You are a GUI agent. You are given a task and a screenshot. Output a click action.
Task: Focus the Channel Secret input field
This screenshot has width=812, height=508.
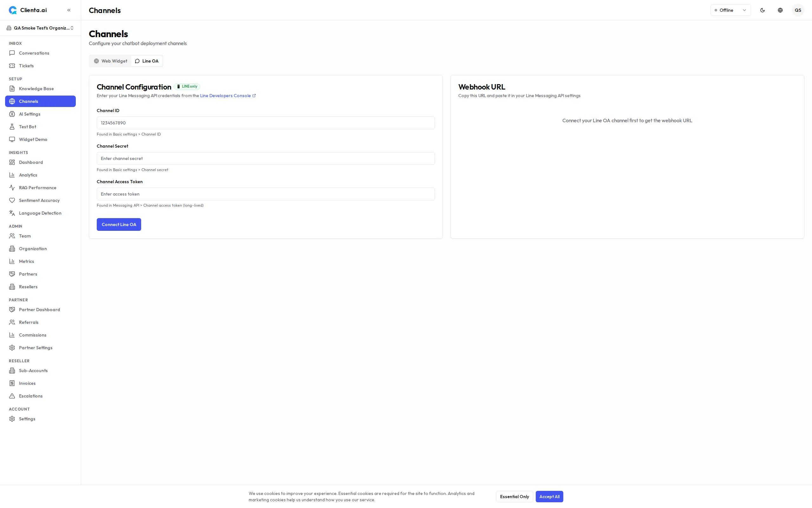click(x=265, y=158)
